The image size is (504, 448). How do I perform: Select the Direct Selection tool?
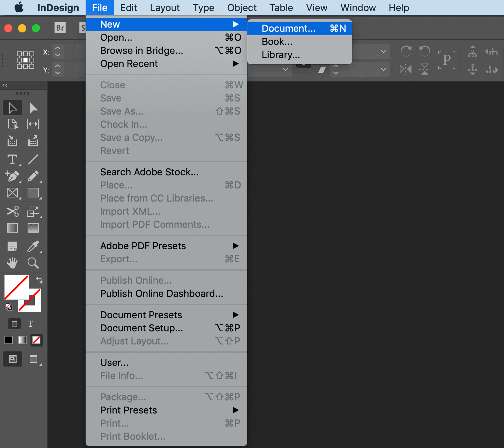pyautogui.click(x=33, y=108)
